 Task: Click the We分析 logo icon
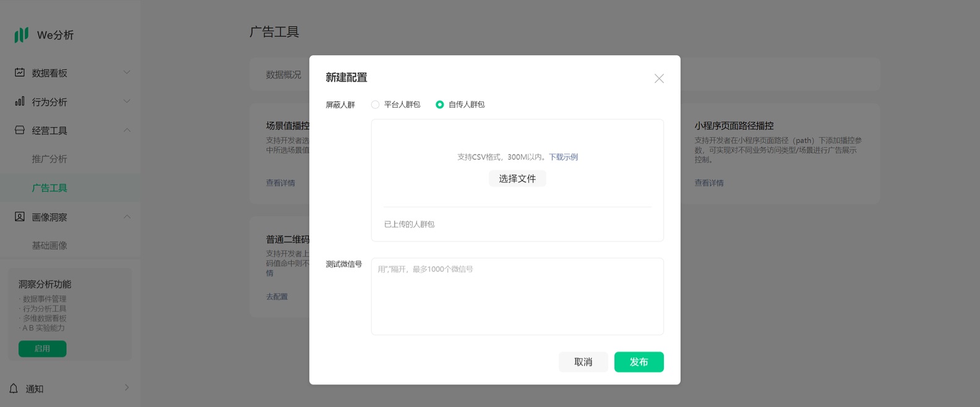[22, 35]
